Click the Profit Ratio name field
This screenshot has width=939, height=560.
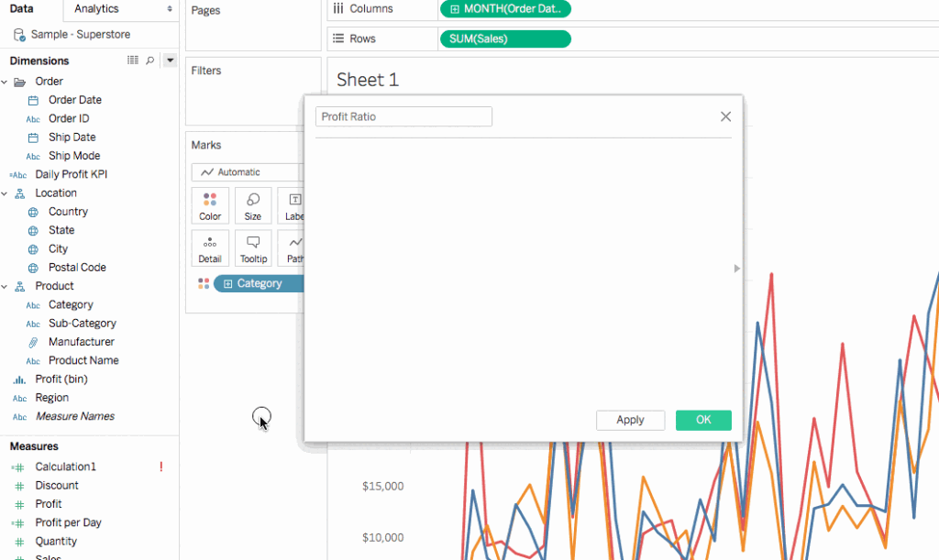point(403,116)
